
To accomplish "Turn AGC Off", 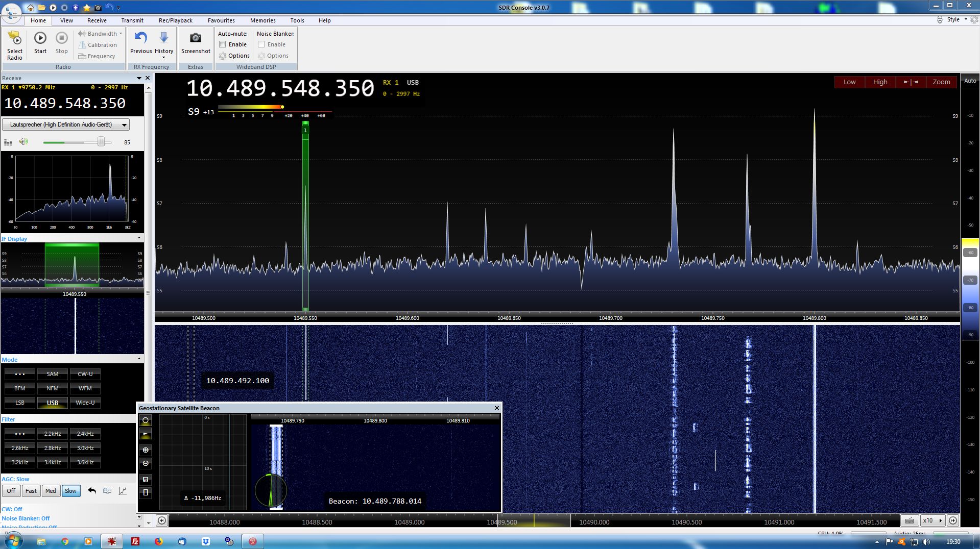I will 11,491.
